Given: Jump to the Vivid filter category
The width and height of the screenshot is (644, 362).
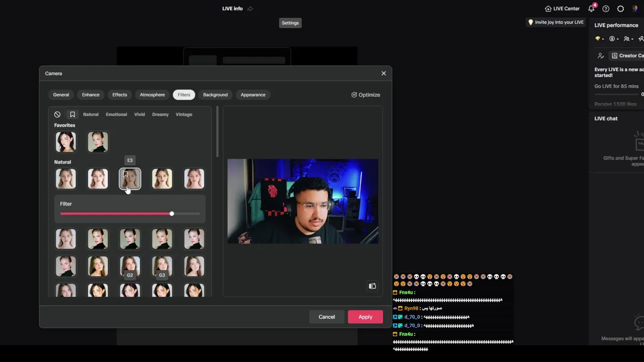Looking at the screenshot, I should [x=139, y=115].
